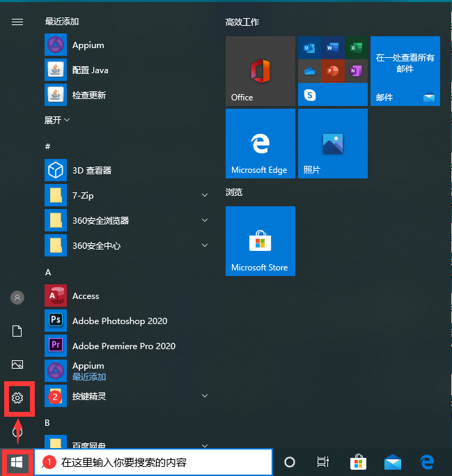
Task: Open the hamburger menu at top of Start
Action: pyautogui.click(x=17, y=22)
